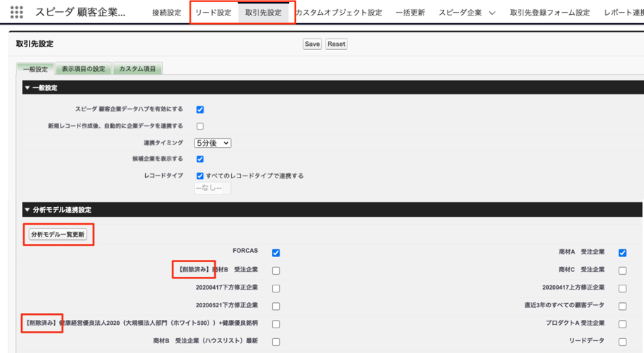Screen dimensions: 644x353
Task: Click the レコードタイプ label
Action: 163,175
